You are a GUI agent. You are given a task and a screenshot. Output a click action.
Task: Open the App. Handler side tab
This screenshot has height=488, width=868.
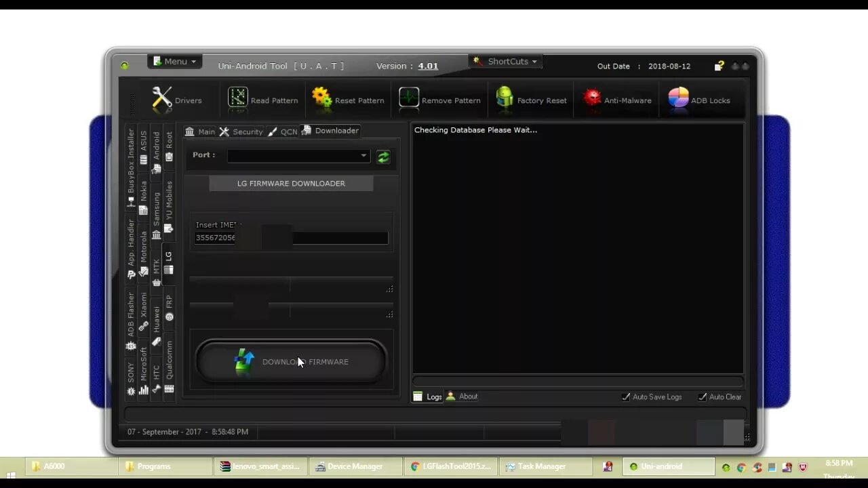131,249
